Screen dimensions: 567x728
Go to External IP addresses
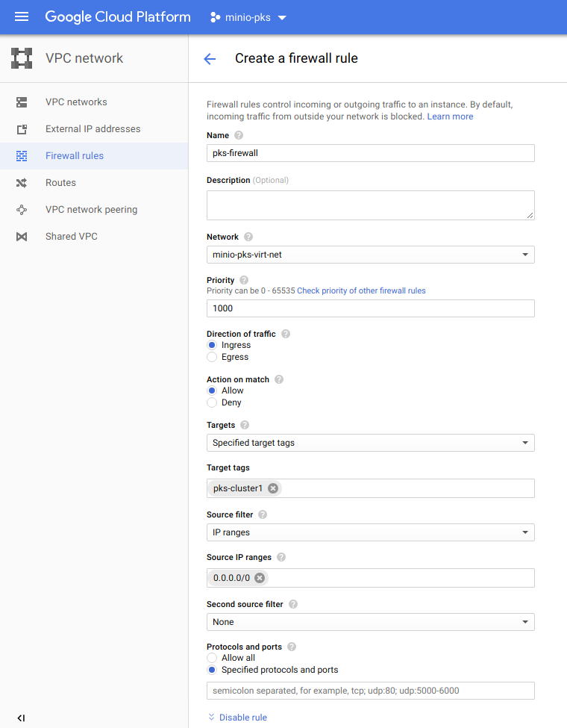pos(93,129)
